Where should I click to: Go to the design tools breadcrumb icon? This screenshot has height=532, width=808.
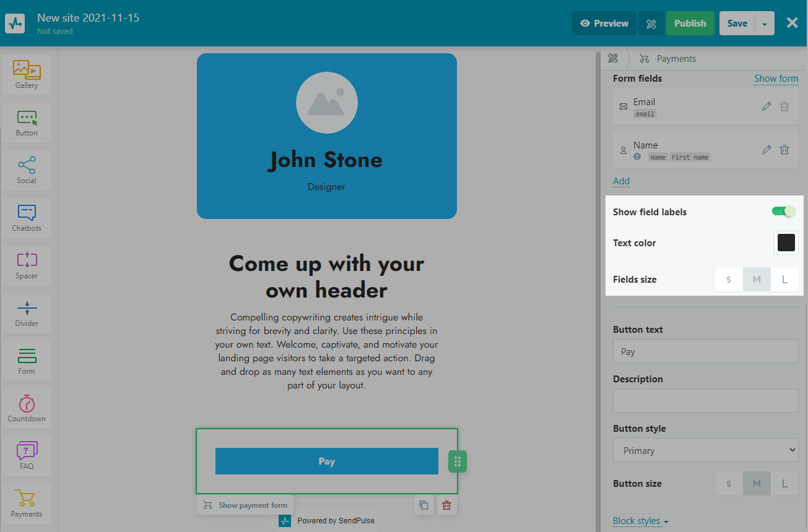pos(613,59)
